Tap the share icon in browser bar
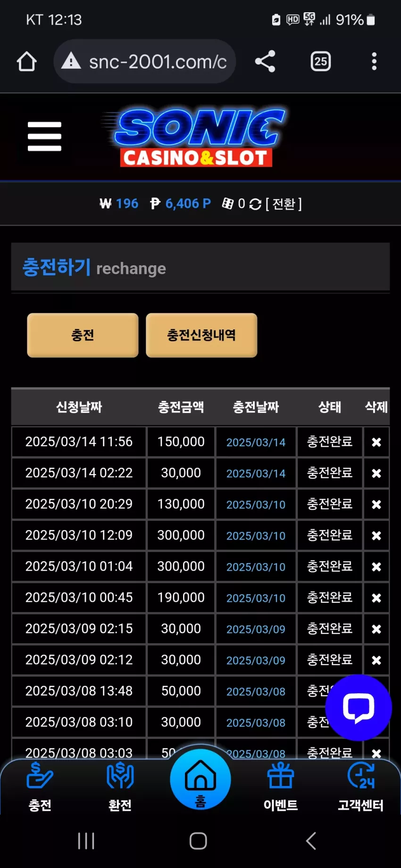 [x=265, y=61]
